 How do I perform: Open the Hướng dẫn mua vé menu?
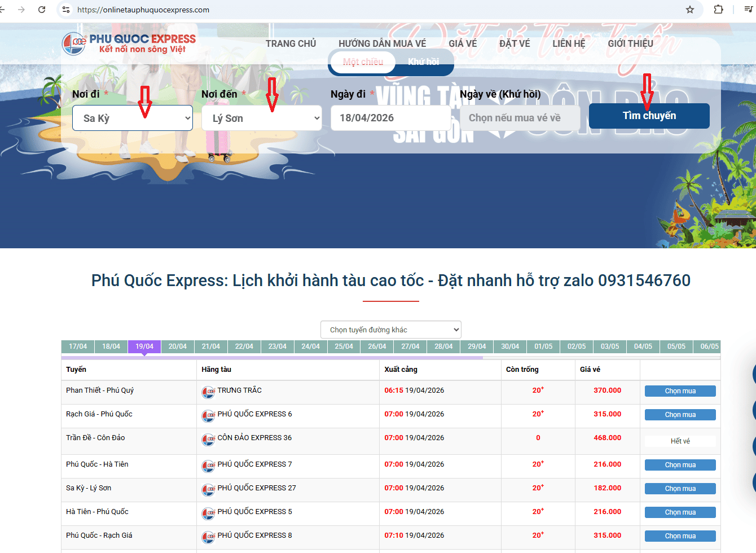pyautogui.click(x=382, y=43)
